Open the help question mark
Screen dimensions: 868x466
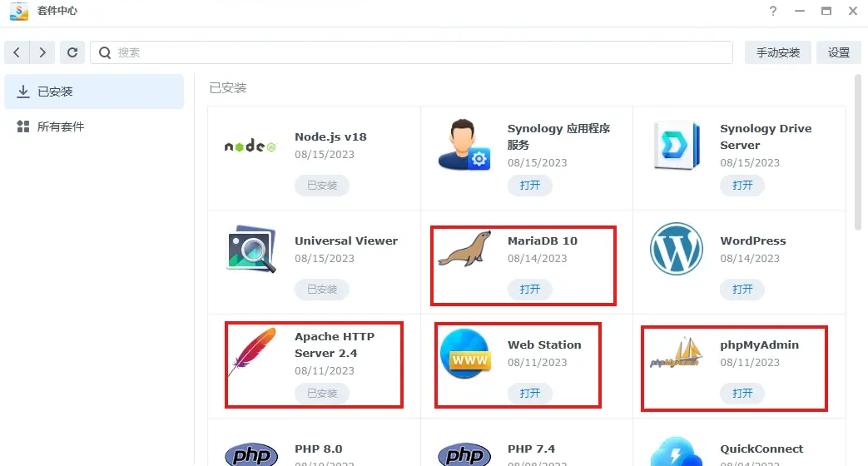pyautogui.click(x=773, y=11)
